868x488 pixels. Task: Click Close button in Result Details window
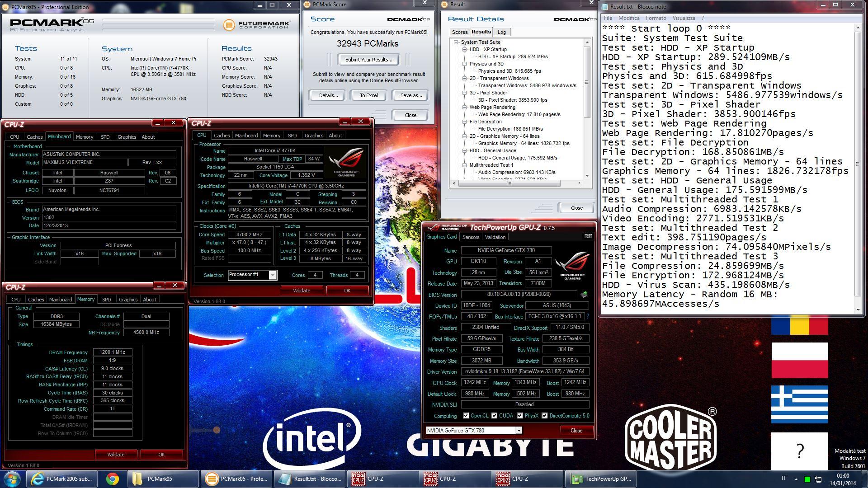click(577, 208)
